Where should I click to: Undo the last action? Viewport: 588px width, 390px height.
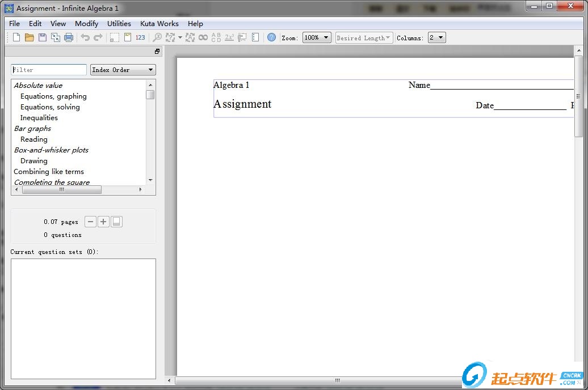(x=85, y=37)
